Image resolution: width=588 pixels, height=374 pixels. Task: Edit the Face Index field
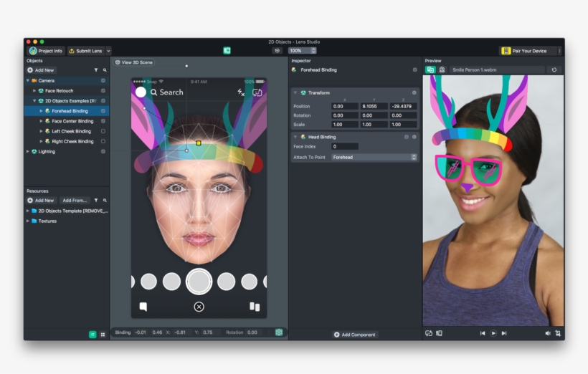[x=345, y=147]
